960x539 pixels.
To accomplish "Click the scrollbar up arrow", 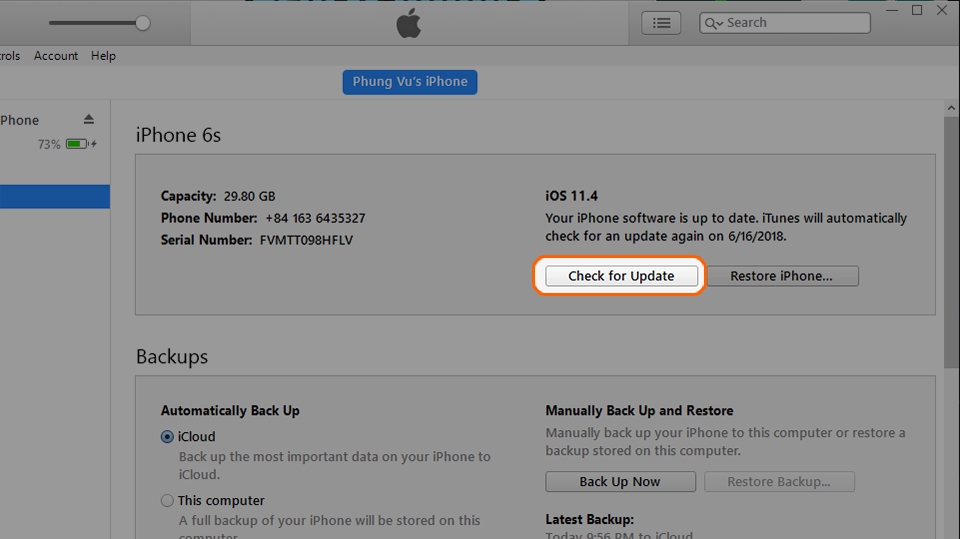I will 951,108.
